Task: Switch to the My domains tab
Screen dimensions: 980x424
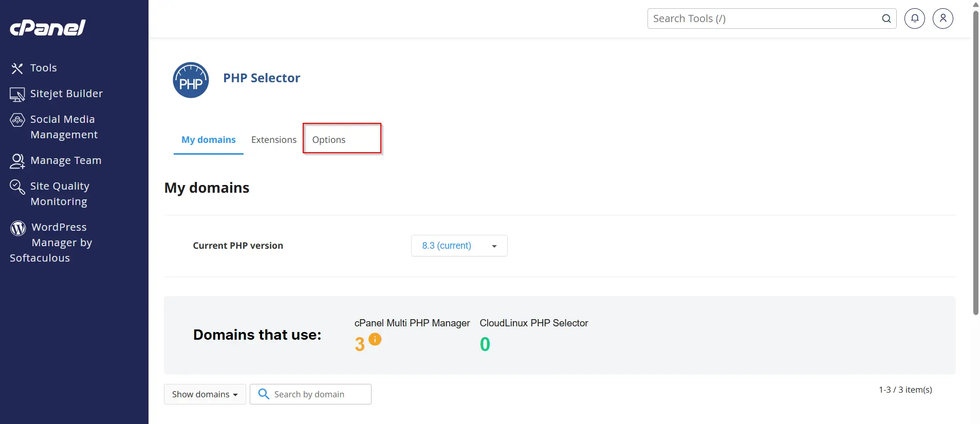Action: point(209,140)
